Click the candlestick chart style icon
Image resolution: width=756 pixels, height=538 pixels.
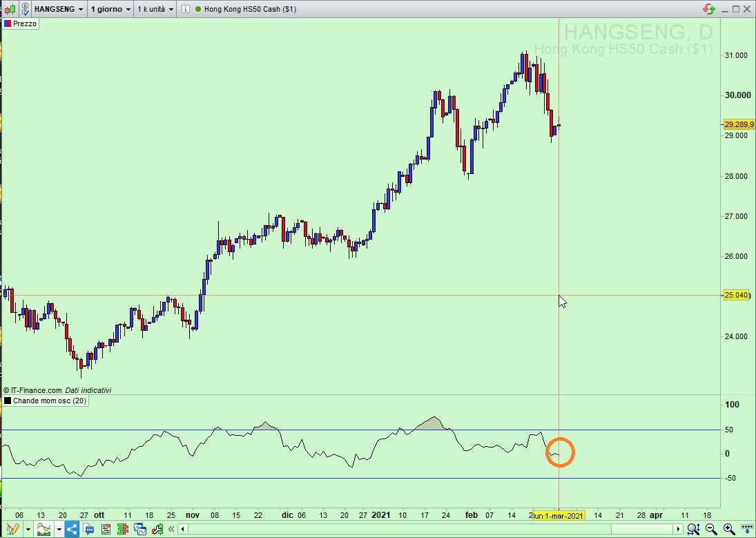[10, 9]
